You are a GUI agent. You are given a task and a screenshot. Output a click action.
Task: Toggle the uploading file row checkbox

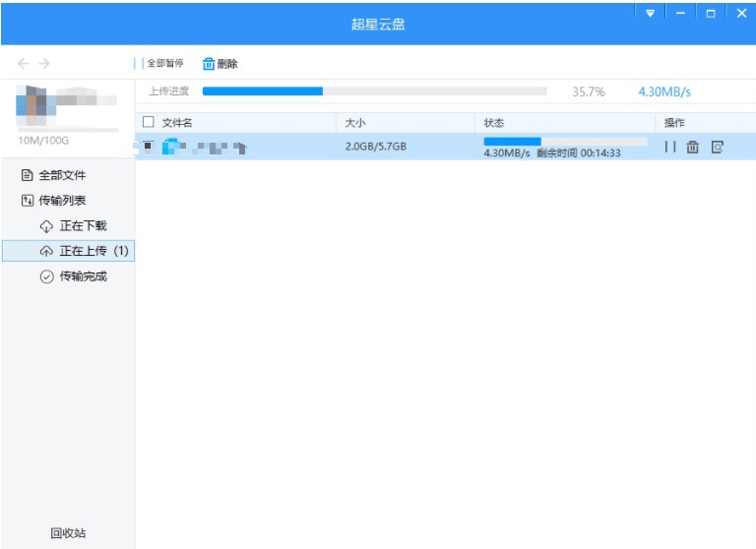(x=148, y=146)
